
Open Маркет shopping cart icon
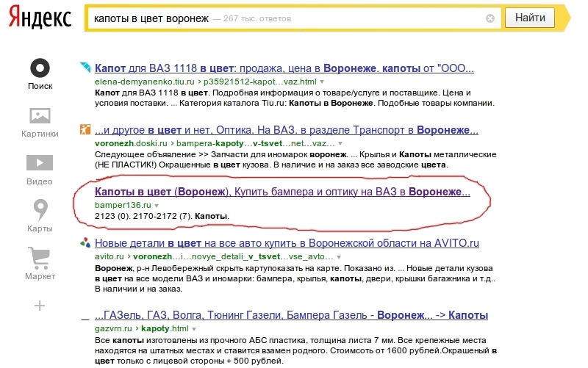[x=39, y=258]
